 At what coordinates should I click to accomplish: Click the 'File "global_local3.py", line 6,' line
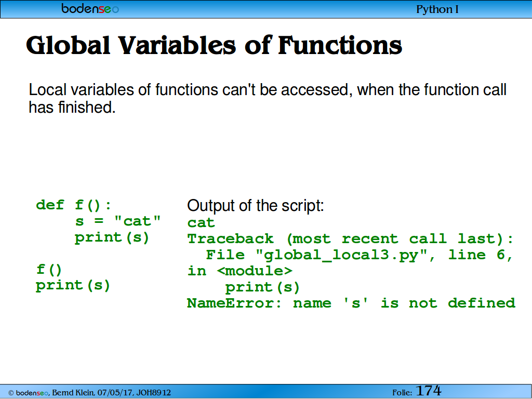pos(360,255)
